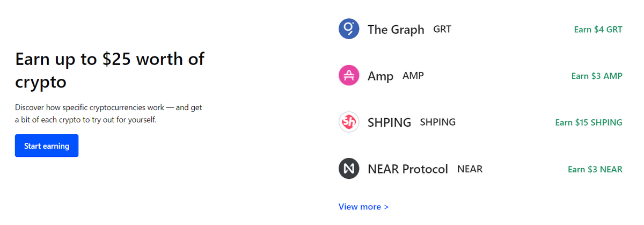644x225 pixels.
Task: Select Earn $15 SHPING reward link
Action: (589, 122)
